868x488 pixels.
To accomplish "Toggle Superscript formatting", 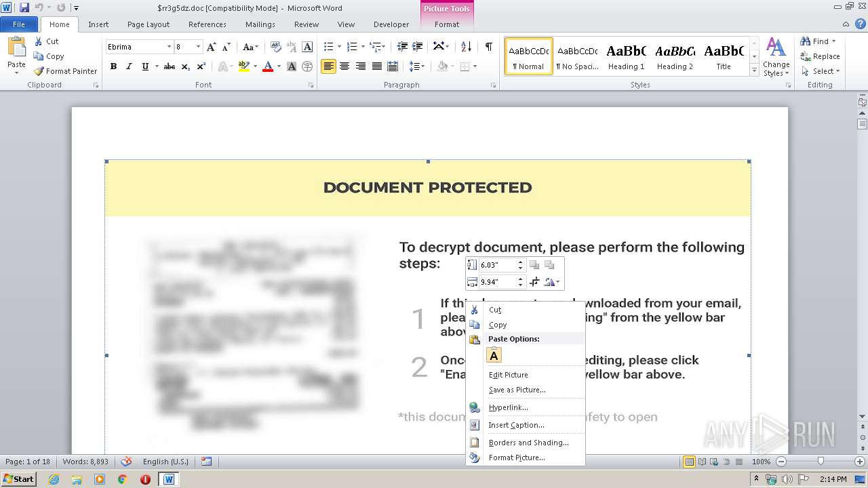I will (201, 66).
